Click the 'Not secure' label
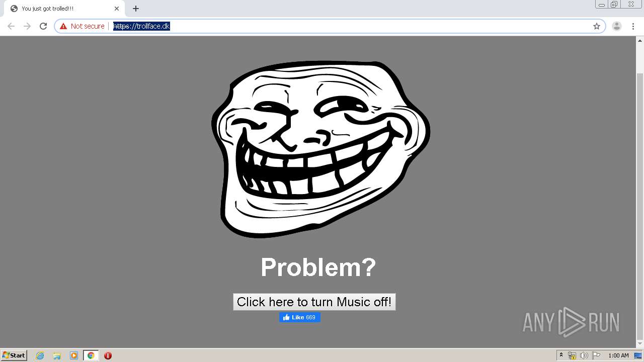Screen dimensions: 644x362 pos(88,26)
